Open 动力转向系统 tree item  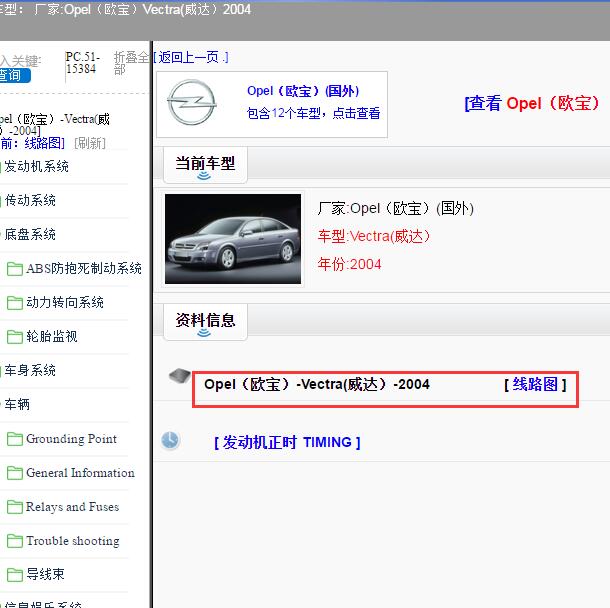coord(65,303)
